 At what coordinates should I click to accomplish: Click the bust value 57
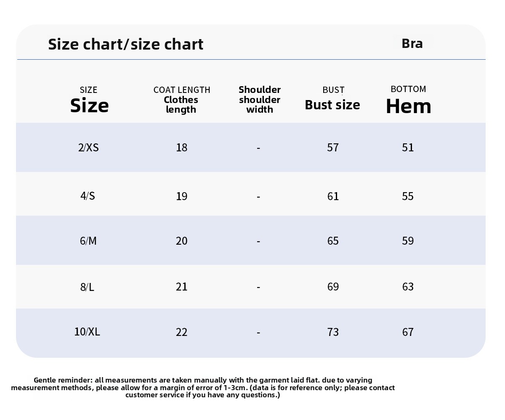click(x=333, y=148)
